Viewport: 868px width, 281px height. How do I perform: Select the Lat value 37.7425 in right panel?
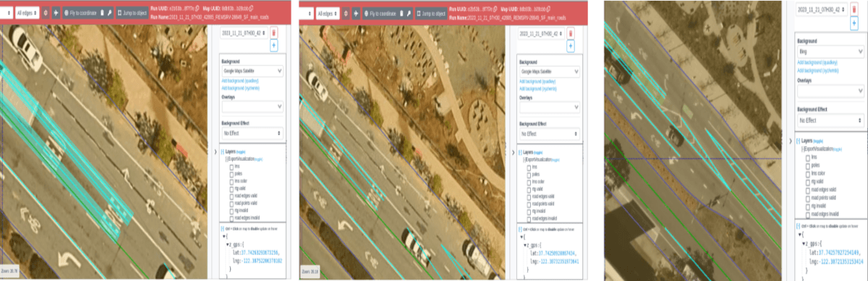tap(839, 252)
